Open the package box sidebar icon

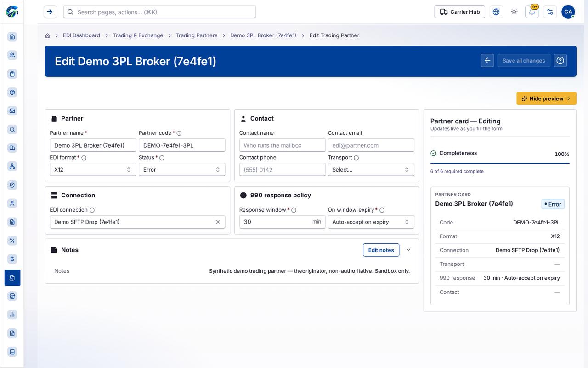click(12, 92)
